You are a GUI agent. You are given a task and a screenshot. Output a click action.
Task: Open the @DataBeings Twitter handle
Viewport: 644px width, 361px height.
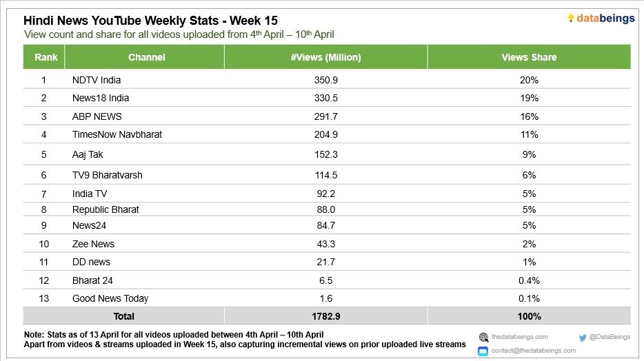click(x=610, y=337)
